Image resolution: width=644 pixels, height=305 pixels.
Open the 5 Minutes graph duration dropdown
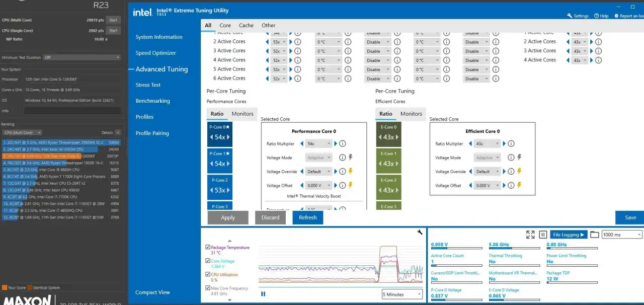pos(402,294)
